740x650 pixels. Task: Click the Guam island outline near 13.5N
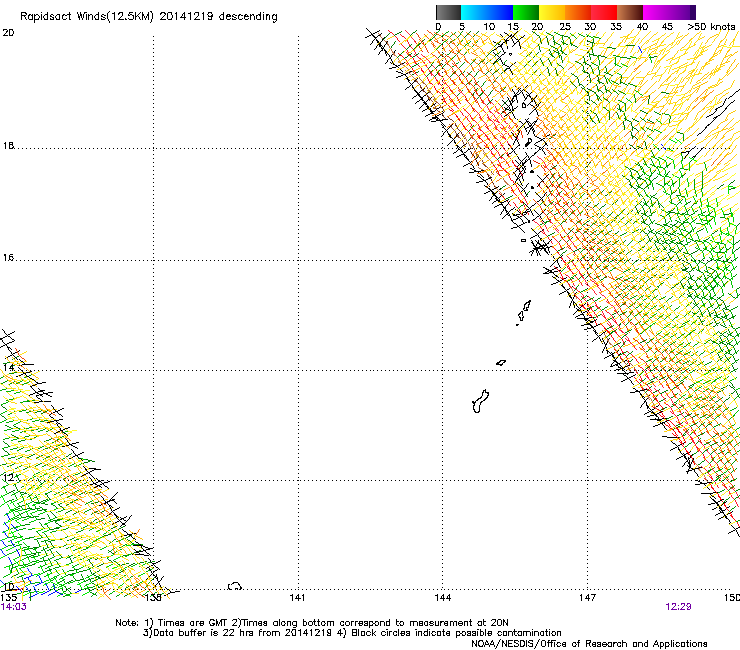tap(480, 401)
